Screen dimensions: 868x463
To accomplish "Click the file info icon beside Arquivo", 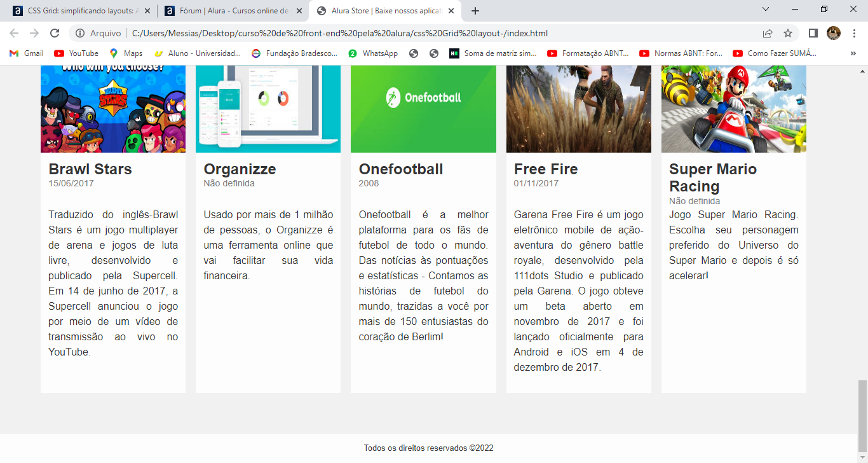I will tap(79, 33).
